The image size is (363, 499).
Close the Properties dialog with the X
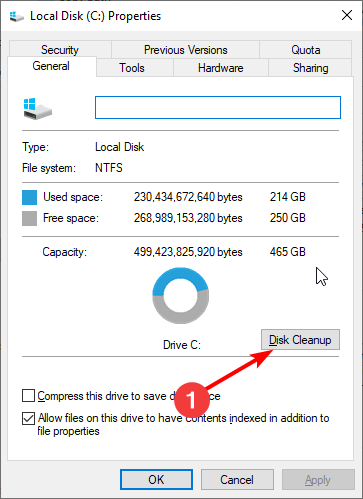coord(347,15)
